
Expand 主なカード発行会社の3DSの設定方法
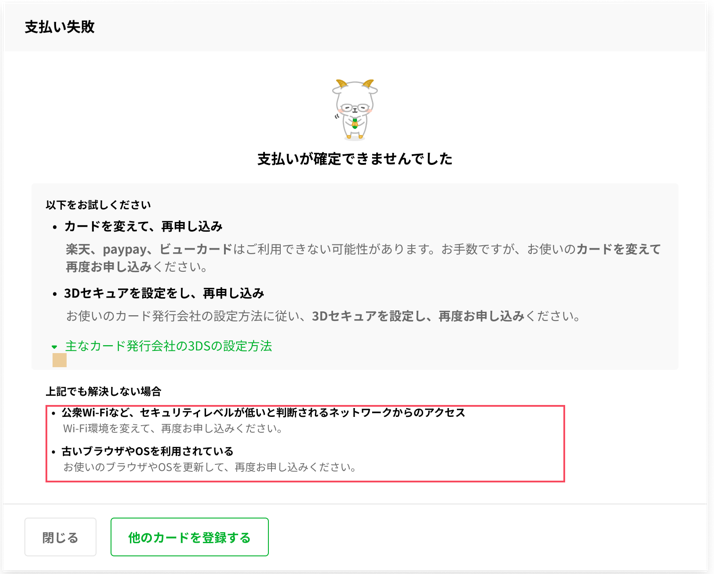[x=168, y=346]
